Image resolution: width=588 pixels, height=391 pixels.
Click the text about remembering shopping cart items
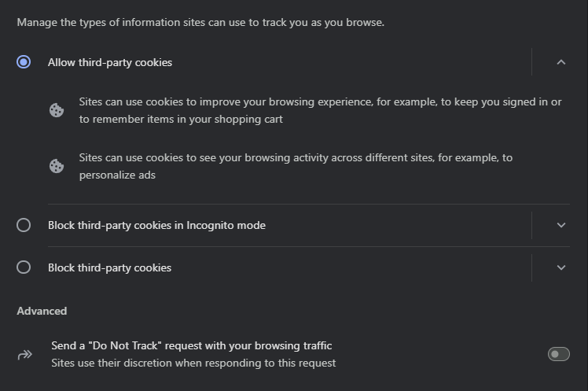click(181, 120)
